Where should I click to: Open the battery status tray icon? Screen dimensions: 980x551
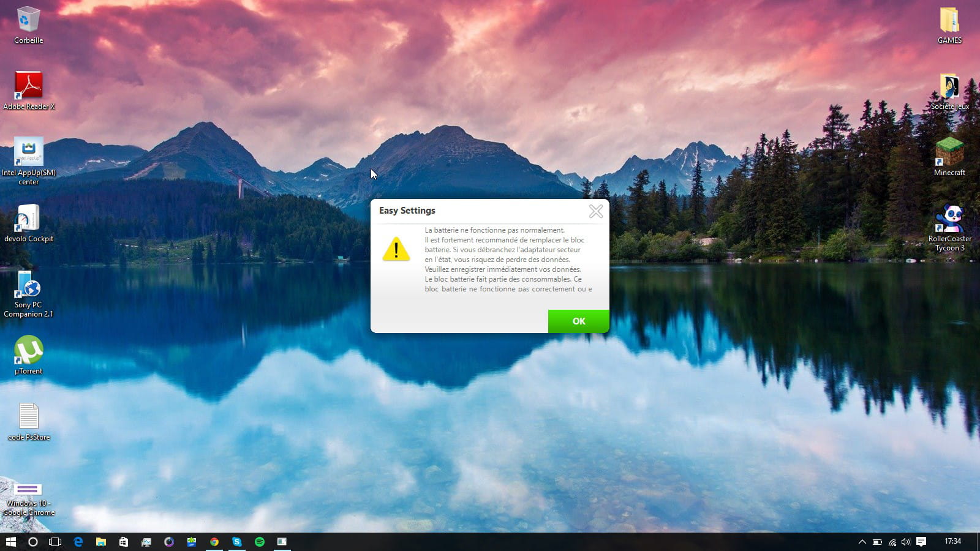(877, 542)
